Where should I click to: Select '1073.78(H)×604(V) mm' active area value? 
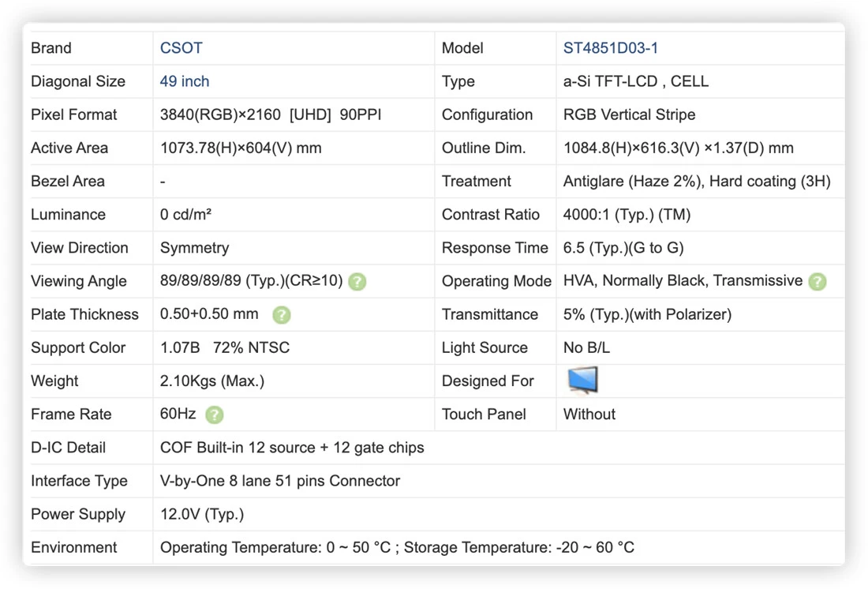click(241, 148)
